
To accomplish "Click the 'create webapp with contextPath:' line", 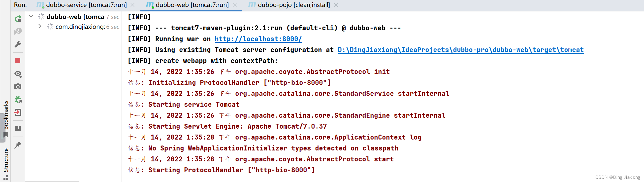I will pos(203,61).
